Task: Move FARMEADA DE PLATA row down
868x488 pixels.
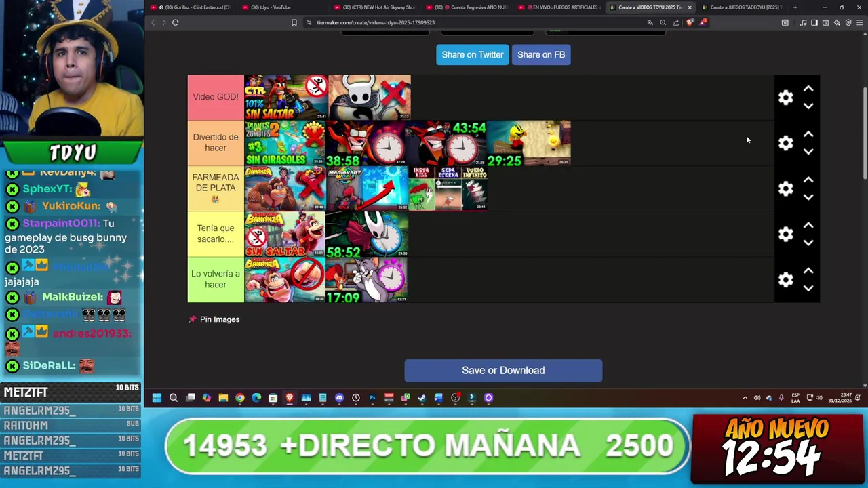Action: (x=808, y=197)
